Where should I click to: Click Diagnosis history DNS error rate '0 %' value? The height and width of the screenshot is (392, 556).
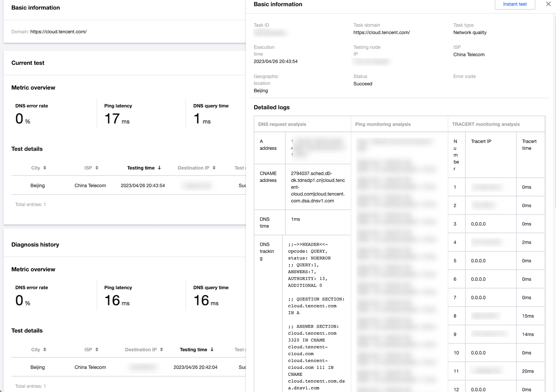pyautogui.click(x=23, y=300)
